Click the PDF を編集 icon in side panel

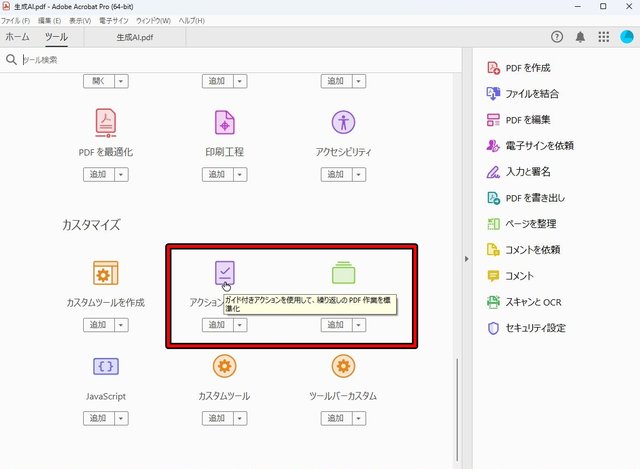tap(493, 120)
